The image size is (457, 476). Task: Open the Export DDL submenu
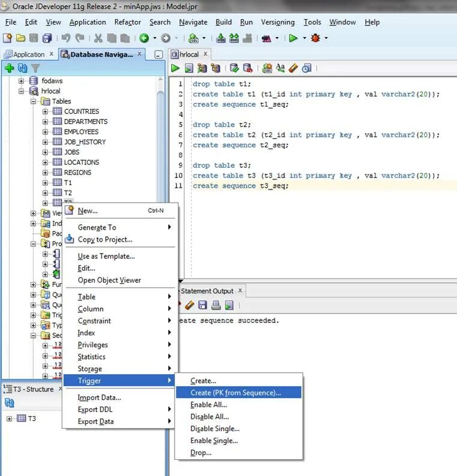pyautogui.click(x=119, y=409)
